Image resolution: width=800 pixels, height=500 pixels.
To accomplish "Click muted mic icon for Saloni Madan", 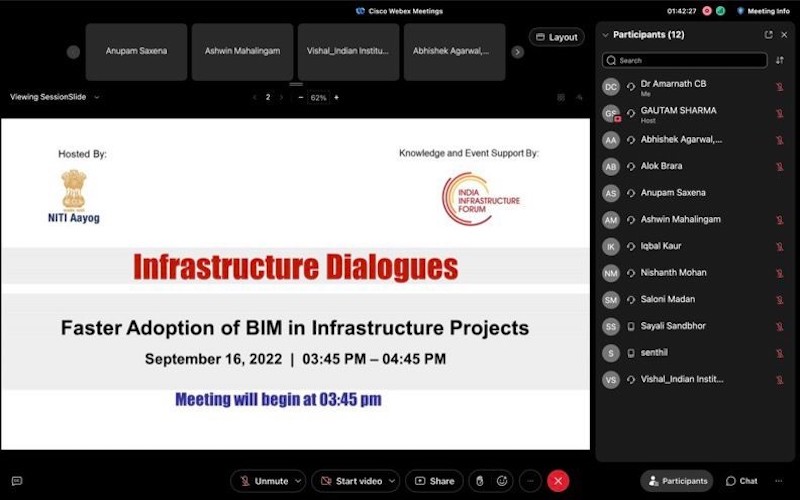I will [780, 299].
